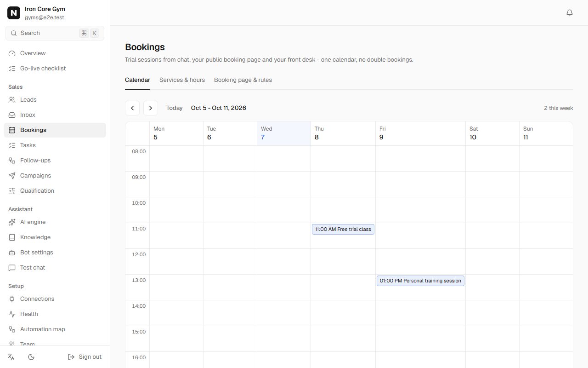Select the Tue 6 column header
The image size is (588, 368).
click(230, 133)
